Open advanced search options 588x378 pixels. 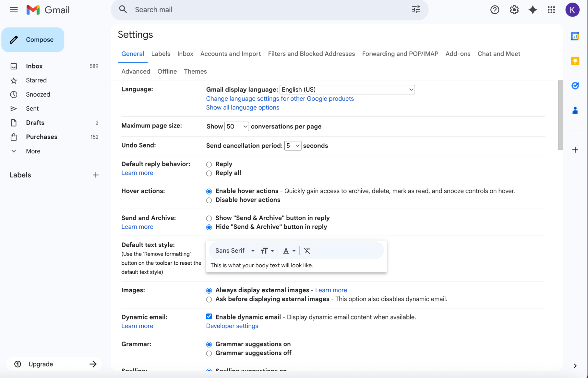416,9
